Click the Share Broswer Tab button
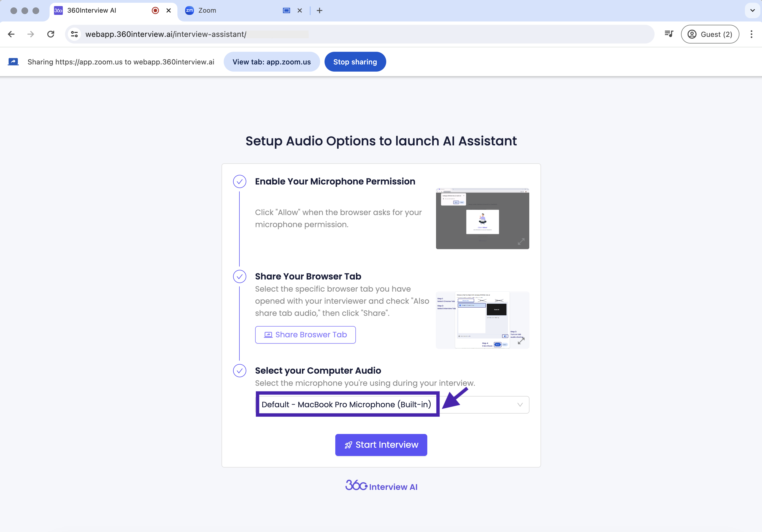The width and height of the screenshot is (762, 532). pos(305,335)
